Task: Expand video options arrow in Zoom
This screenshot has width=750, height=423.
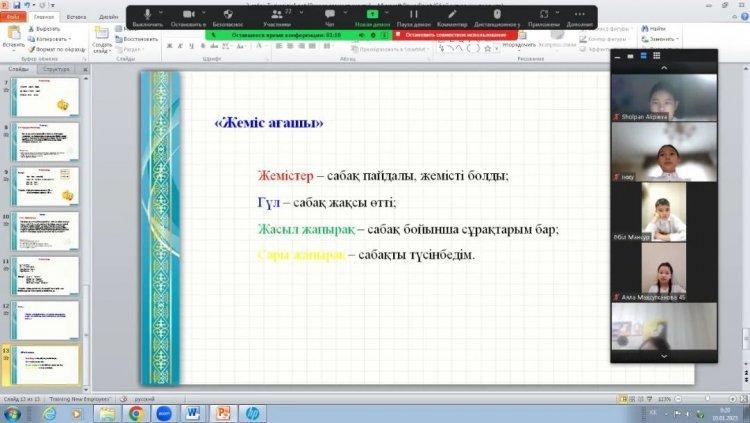Action: pyautogui.click(x=204, y=12)
